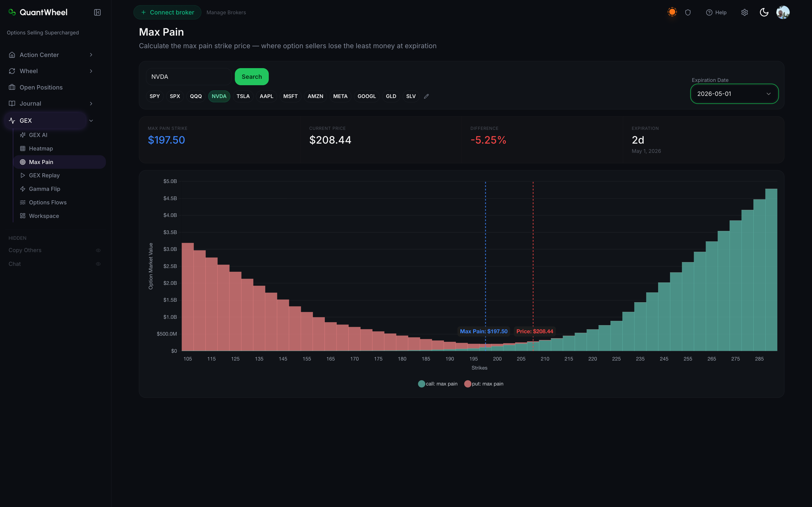812x507 pixels.
Task: Click the ticker symbol input field
Action: tap(189, 77)
